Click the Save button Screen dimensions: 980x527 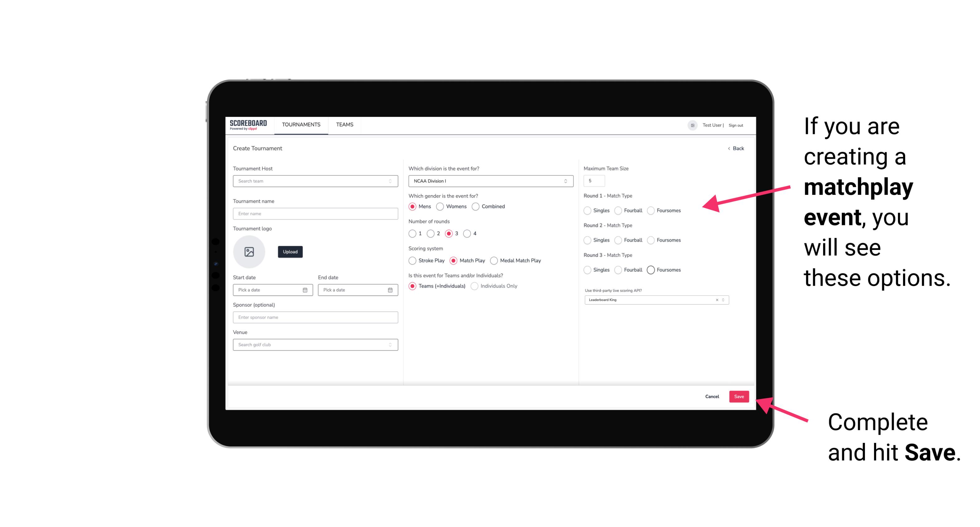coord(739,396)
